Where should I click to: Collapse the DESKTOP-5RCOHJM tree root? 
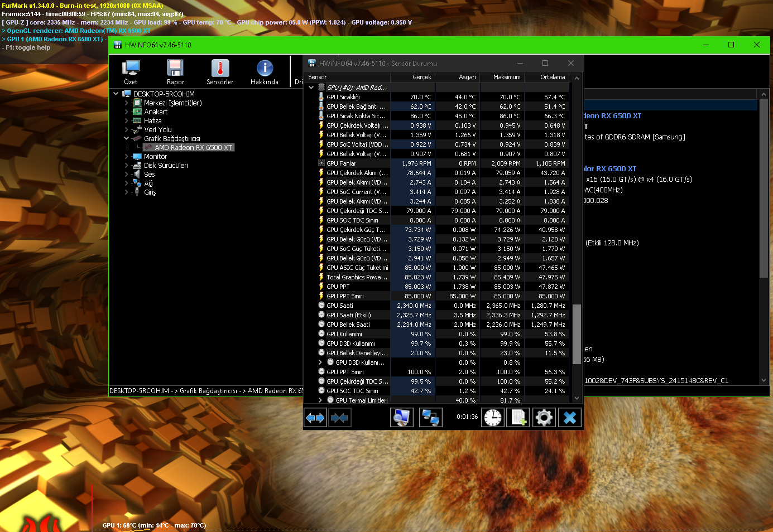[x=116, y=94]
